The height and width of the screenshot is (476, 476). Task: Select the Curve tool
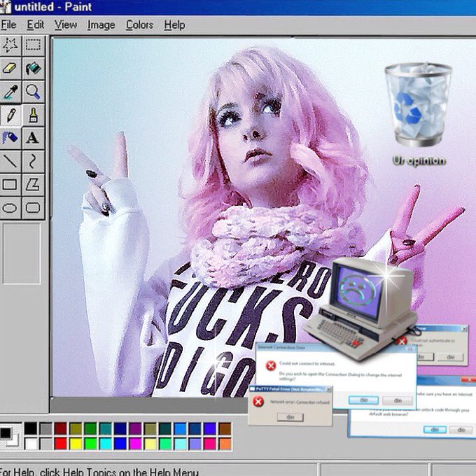pos(33,161)
